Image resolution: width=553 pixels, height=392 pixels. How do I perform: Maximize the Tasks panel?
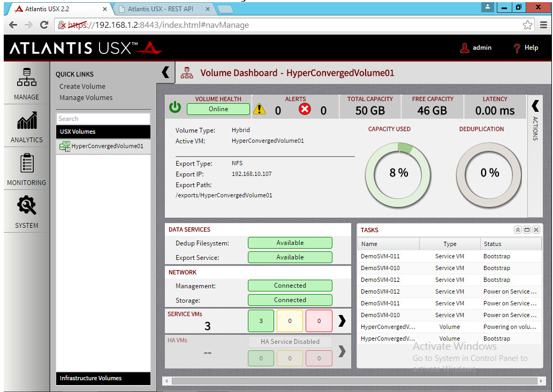pos(527,229)
